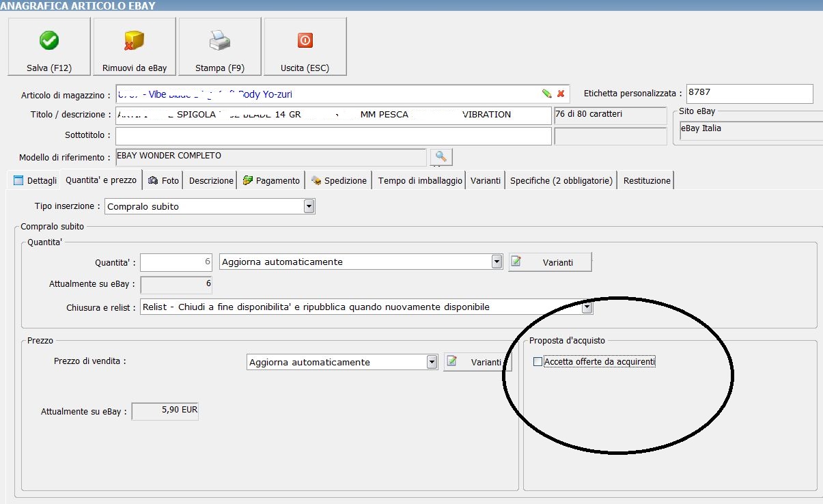This screenshot has width=823, height=504.
Task: Click Rimuovi da eBay box icon button
Action: coord(135,46)
